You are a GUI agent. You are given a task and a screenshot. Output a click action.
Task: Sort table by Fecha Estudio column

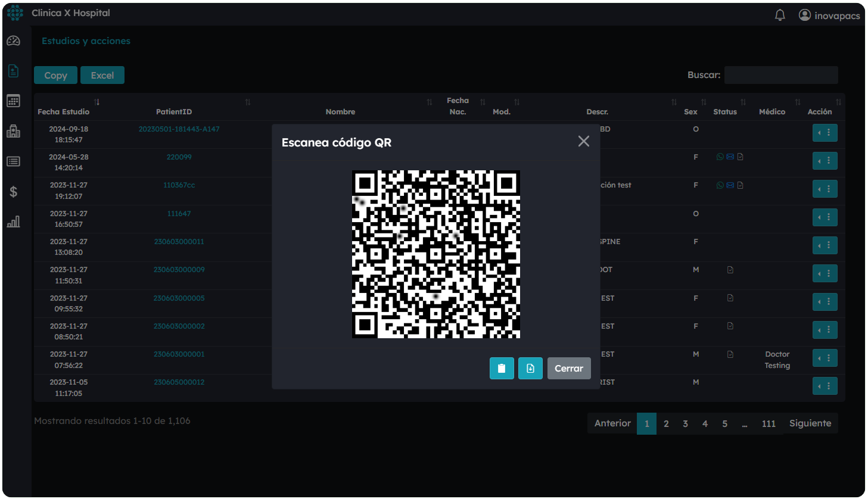(x=69, y=107)
